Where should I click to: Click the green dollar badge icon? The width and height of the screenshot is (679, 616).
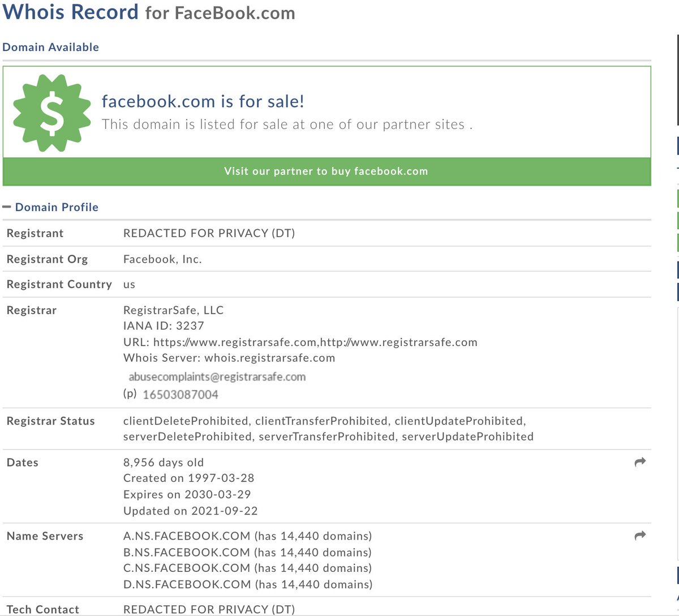click(52, 113)
